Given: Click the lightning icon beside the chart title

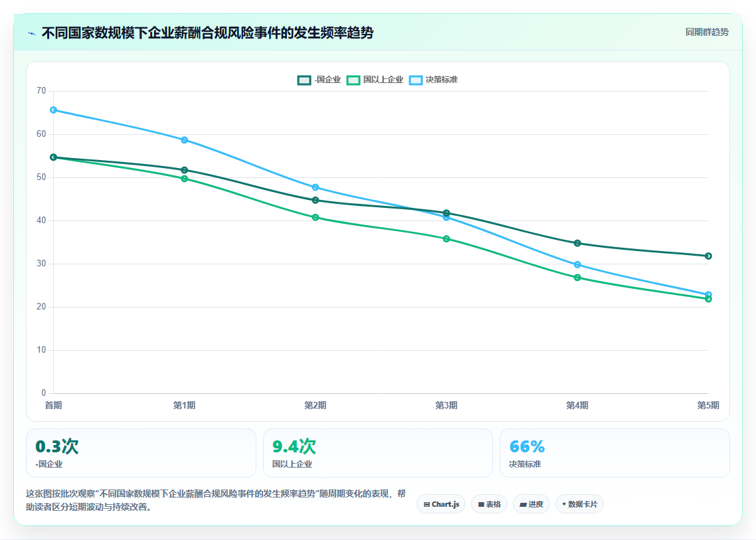Looking at the screenshot, I should 32,33.
